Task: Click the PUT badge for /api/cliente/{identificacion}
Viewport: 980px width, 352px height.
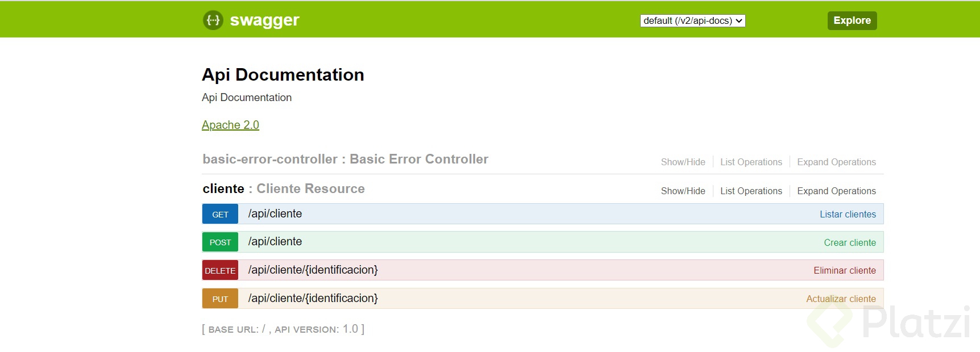Action: [x=219, y=298]
